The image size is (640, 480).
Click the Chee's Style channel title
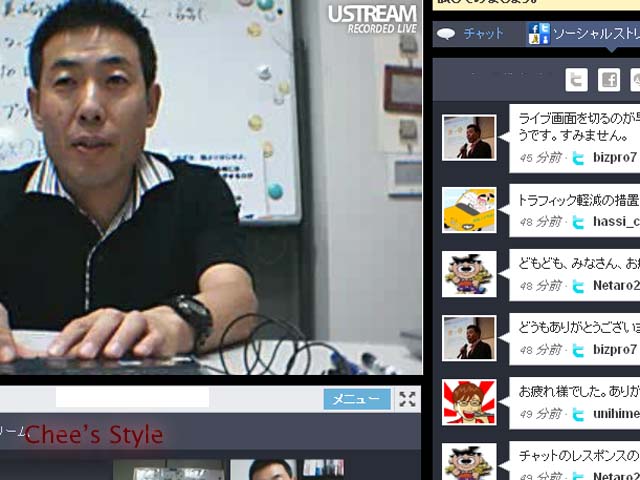tap(94, 435)
